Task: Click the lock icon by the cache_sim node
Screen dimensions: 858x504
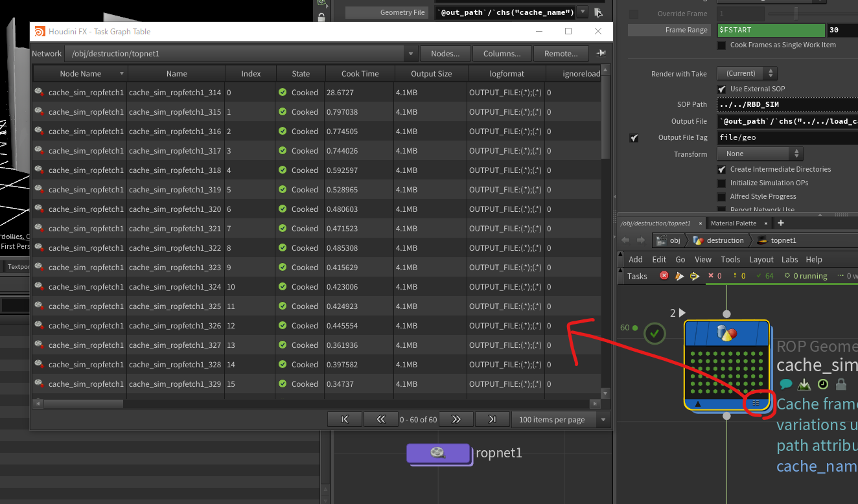Action: (841, 384)
